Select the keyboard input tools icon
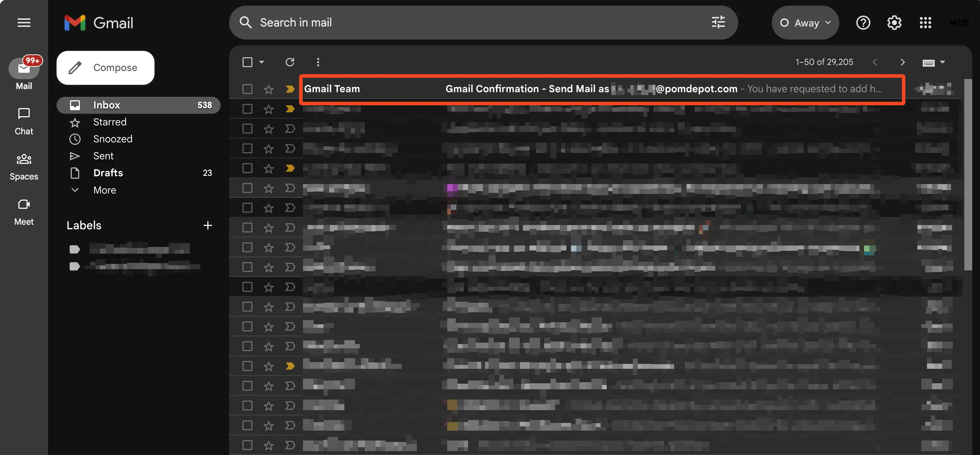Image resolution: width=980 pixels, height=455 pixels. pyautogui.click(x=928, y=63)
